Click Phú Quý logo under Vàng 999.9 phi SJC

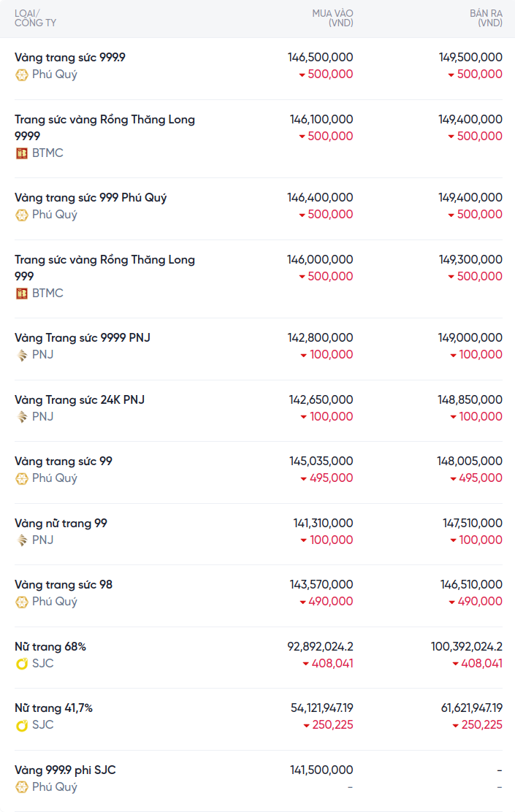[x=22, y=787]
